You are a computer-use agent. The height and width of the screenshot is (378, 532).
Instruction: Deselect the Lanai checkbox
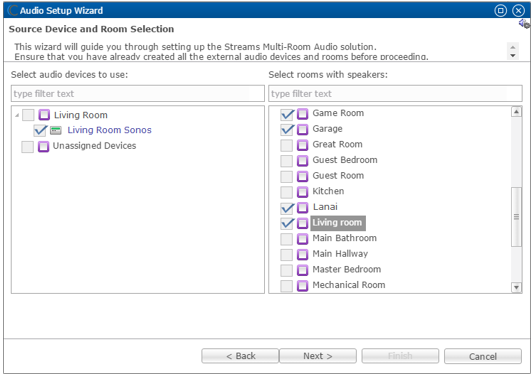point(287,207)
